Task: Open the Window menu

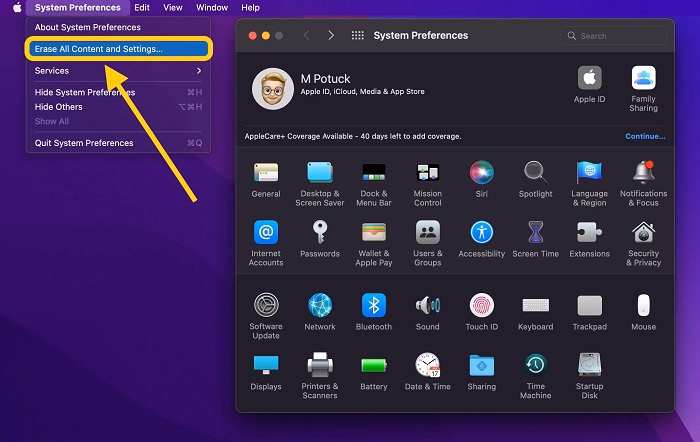Action: [212, 8]
